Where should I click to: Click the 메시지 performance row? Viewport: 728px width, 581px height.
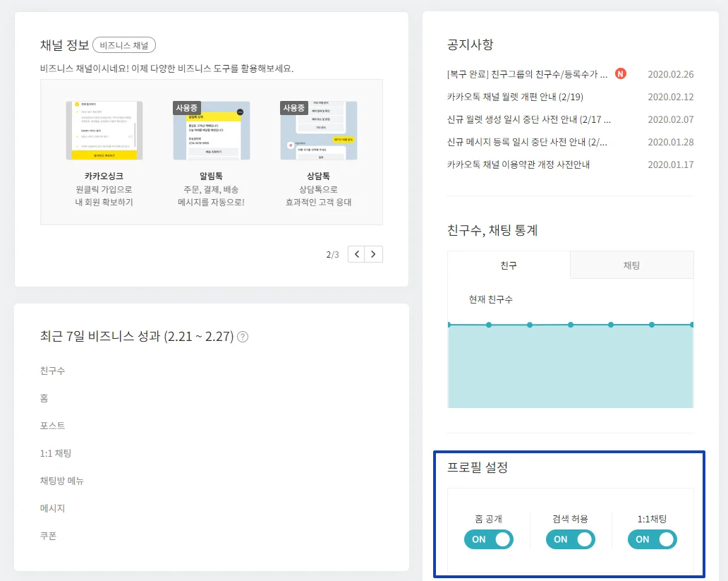pyautogui.click(x=52, y=508)
